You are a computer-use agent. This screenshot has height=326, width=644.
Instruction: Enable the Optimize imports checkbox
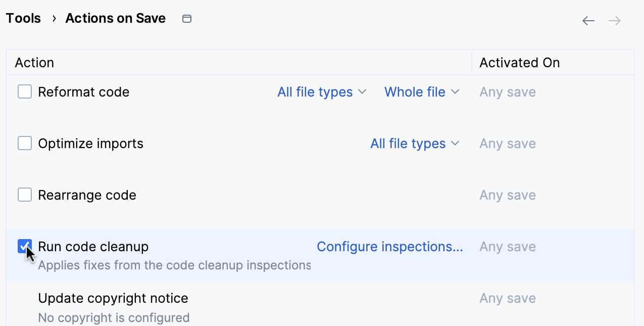(x=24, y=143)
